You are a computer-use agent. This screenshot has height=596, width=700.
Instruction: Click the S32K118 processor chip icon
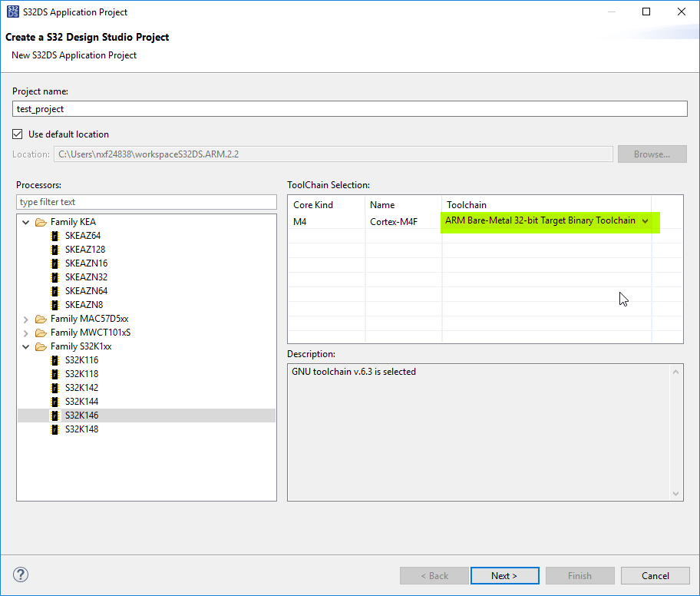55,374
